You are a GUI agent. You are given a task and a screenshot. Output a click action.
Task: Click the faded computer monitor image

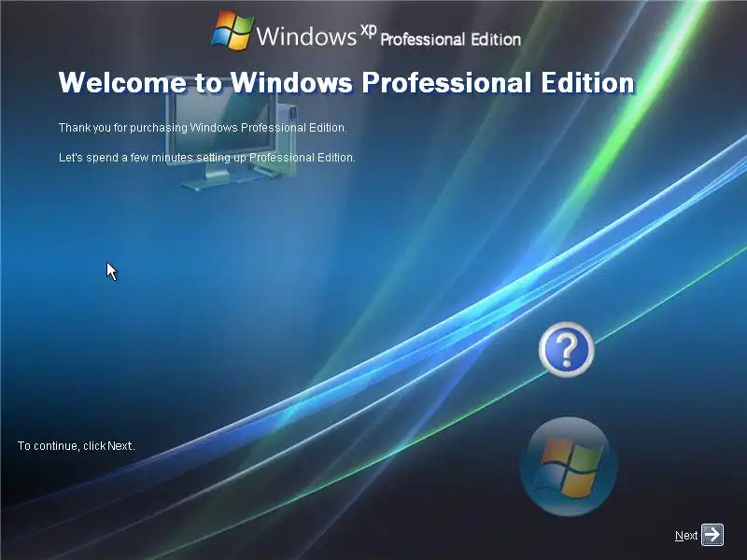(232, 134)
